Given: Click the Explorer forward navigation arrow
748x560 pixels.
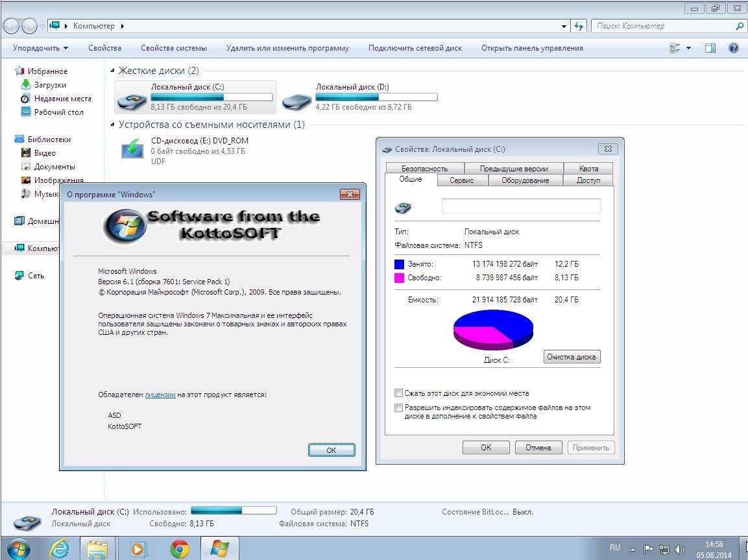Looking at the screenshot, I should (29, 26).
